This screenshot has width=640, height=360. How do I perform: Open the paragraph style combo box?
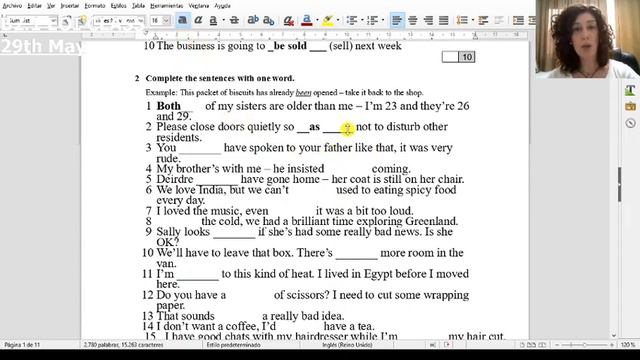(32, 20)
